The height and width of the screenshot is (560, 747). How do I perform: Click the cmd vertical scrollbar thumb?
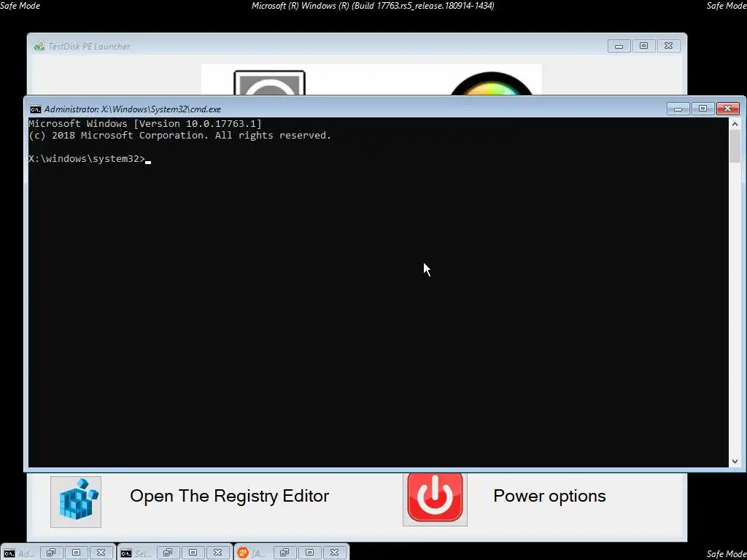click(x=735, y=146)
